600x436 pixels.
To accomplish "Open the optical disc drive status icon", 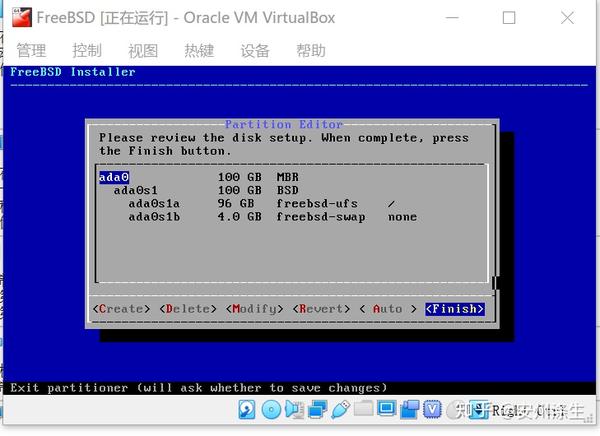I will coord(271,410).
